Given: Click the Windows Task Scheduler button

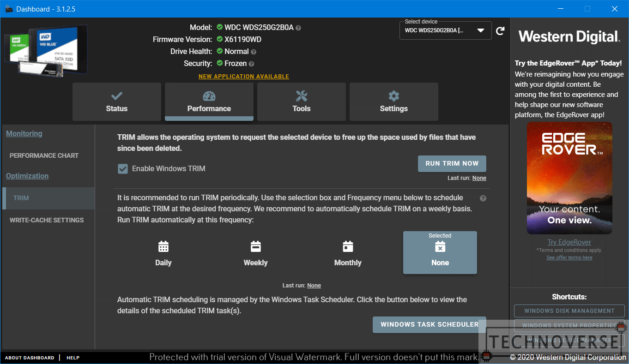Looking at the screenshot, I should coord(429,324).
